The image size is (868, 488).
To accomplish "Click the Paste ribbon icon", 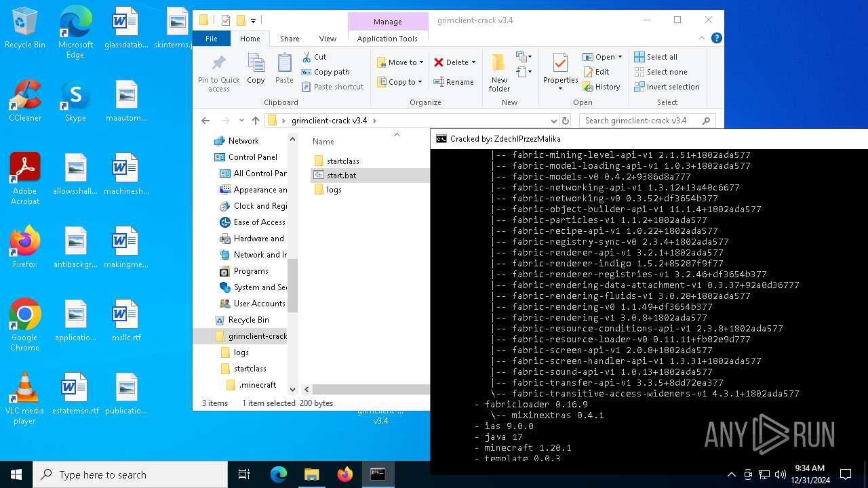I will [284, 69].
